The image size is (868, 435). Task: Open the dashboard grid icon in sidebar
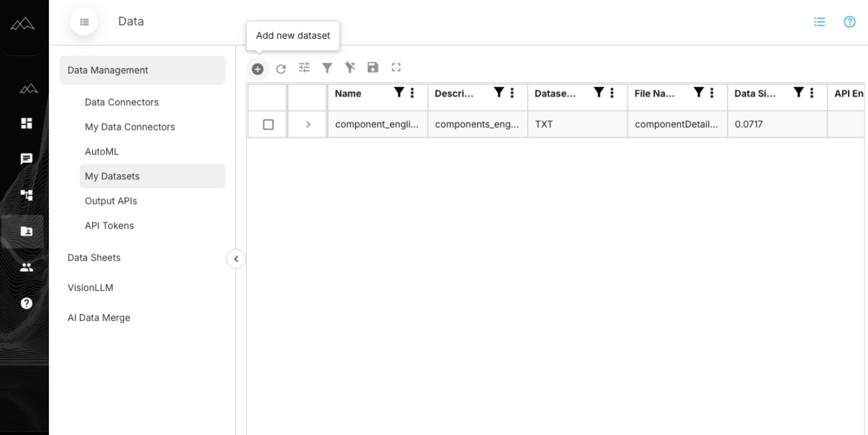[25, 122]
